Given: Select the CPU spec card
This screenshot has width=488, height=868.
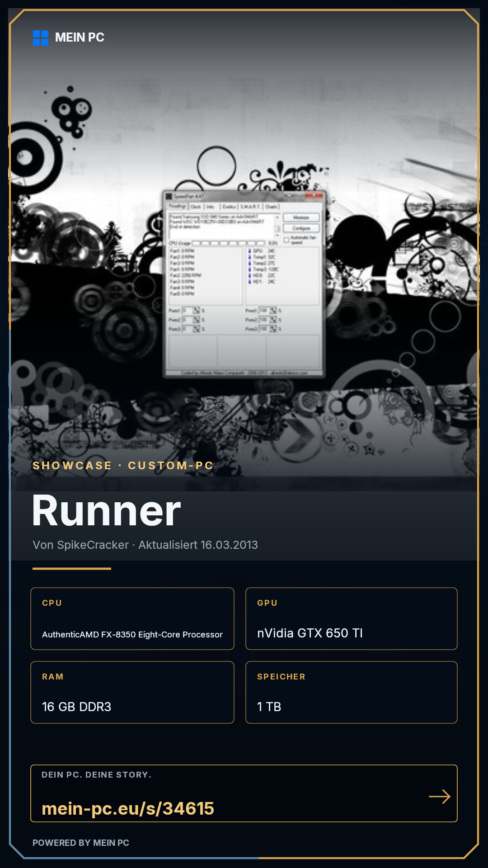Looking at the screenshot, I should [132, 618].
